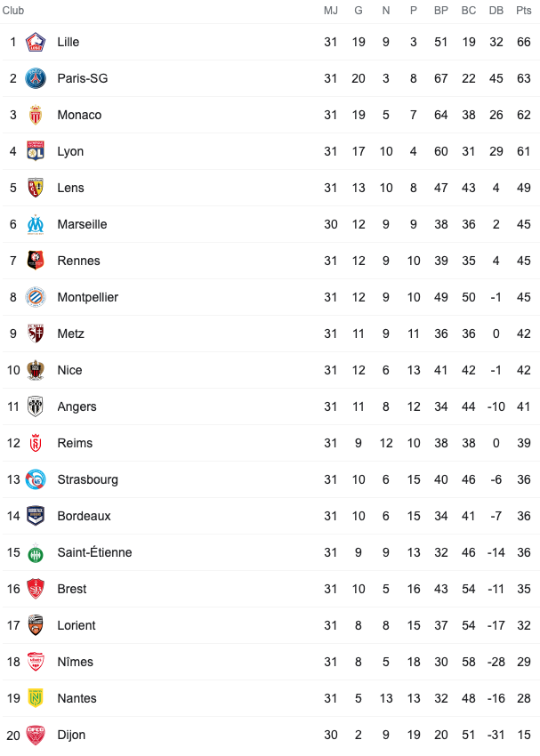Screen dimensions: 540x756
Task: Click the Saint-Étienne green badge icon
Action: 36,552
